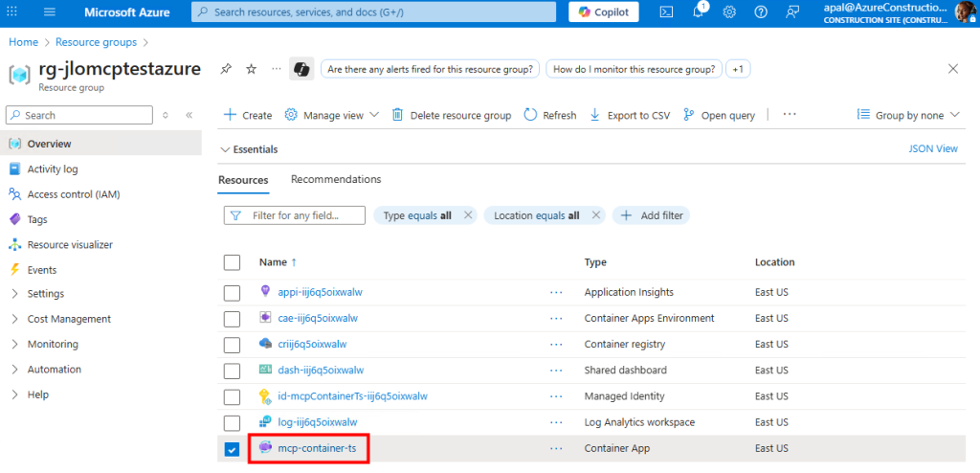Screen dimensions: 980x473
Task: Click the Create button
Action: point(248,115)
